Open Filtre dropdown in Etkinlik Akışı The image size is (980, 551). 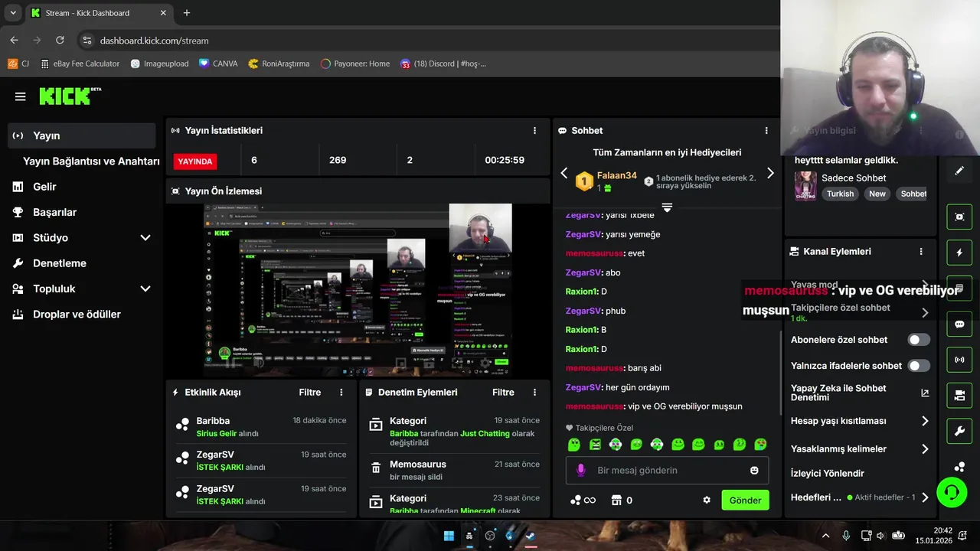click(310, 393)
